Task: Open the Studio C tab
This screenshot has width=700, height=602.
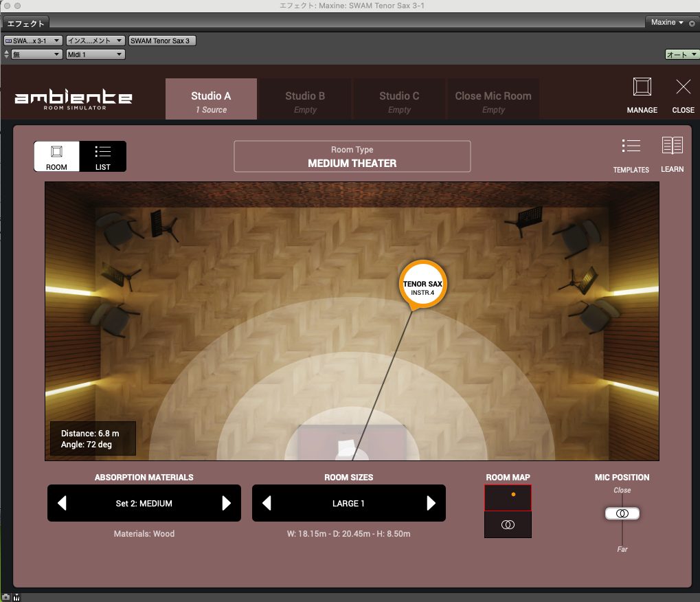Action: coord(399,99)
